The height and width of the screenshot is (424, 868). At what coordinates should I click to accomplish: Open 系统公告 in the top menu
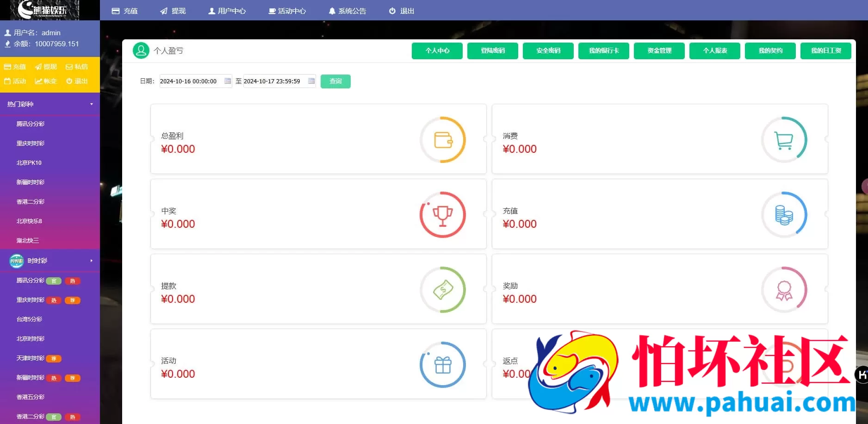coord(347,11)
